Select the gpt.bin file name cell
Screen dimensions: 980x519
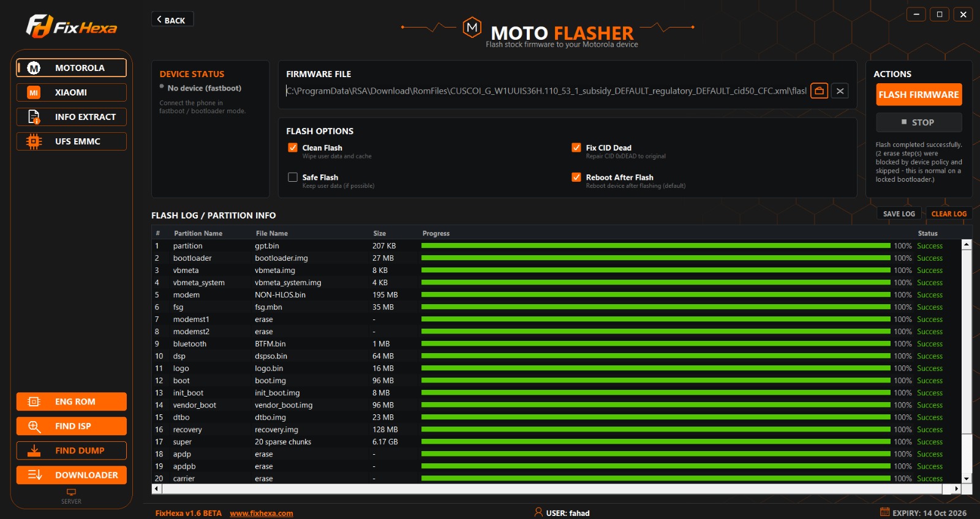pos(267,245)
